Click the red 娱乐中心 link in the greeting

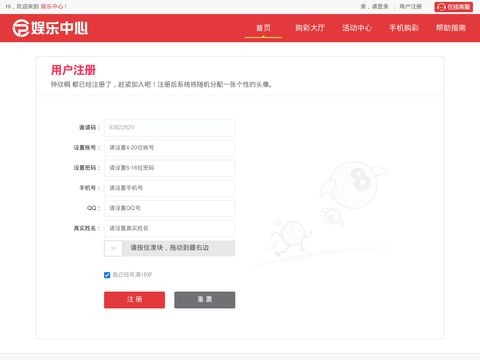(52, 6)
